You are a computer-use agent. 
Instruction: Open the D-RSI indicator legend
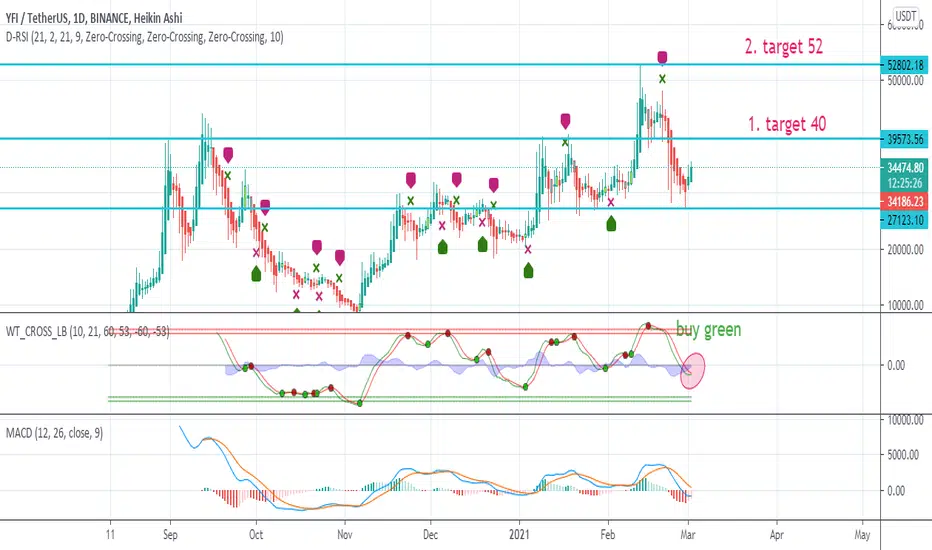point(144,37)
